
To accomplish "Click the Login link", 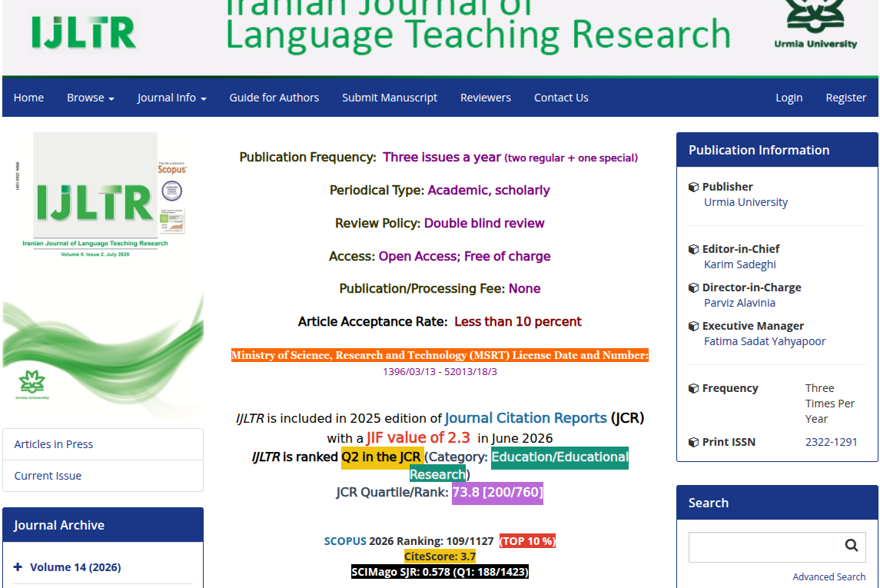I will (x=789, y=98).
